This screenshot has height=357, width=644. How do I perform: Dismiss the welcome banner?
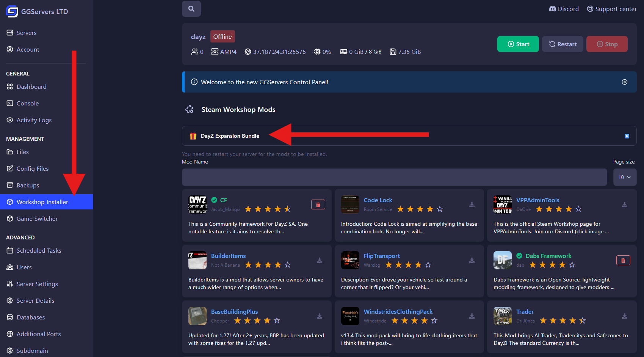pyautogui.click(x=624, y=82)
